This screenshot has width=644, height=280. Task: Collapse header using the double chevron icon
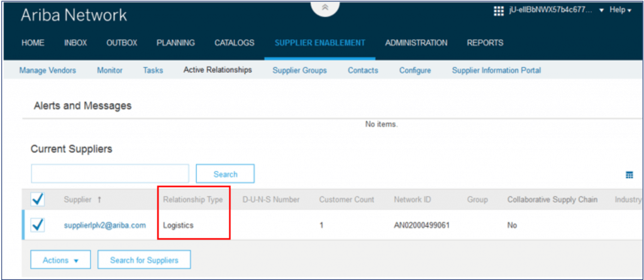325,8
